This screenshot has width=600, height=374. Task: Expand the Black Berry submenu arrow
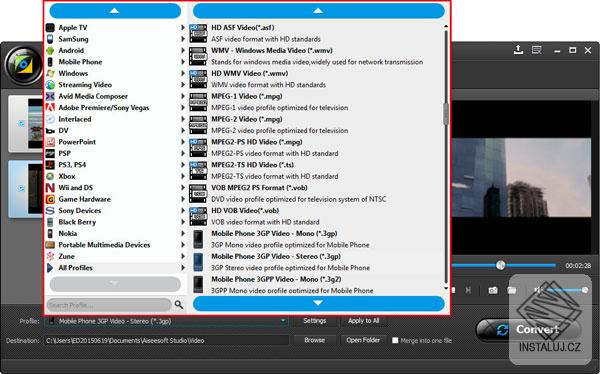click(183, 222)
